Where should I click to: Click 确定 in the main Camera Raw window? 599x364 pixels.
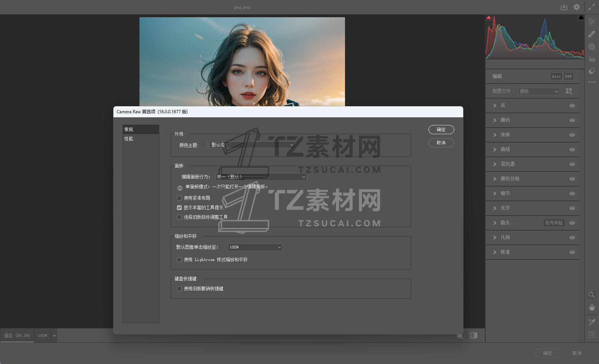pyautogui.click(x=547, y=353)
